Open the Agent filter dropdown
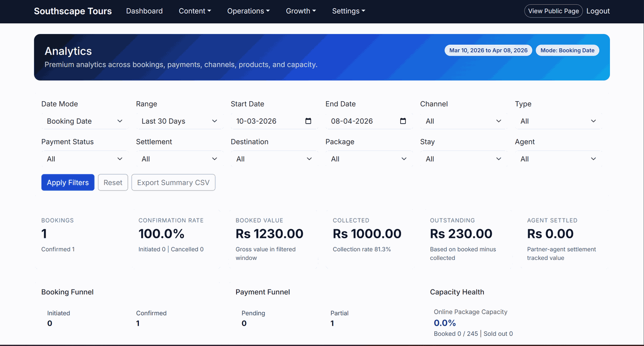This screenshot has width=644, height=346. [x=558, y=159]
